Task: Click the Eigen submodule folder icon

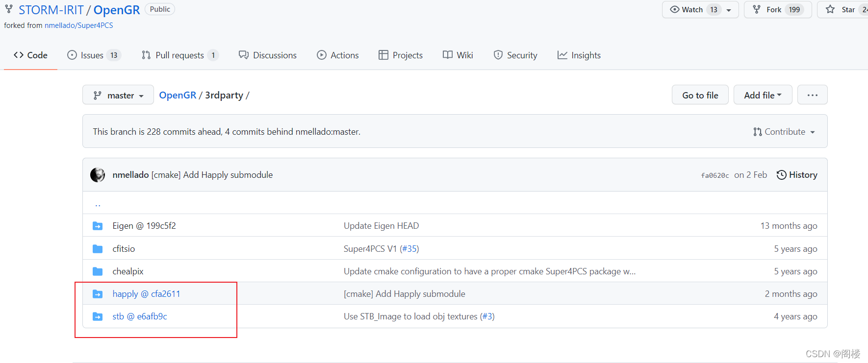Action: 98,226
